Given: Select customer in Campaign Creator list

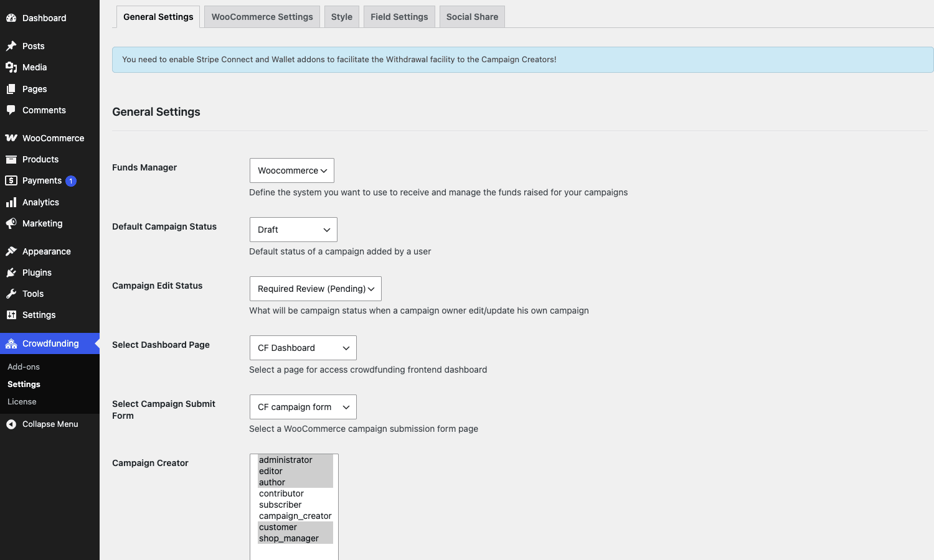Looking at the screenshot, I should [x=295, y=527].
